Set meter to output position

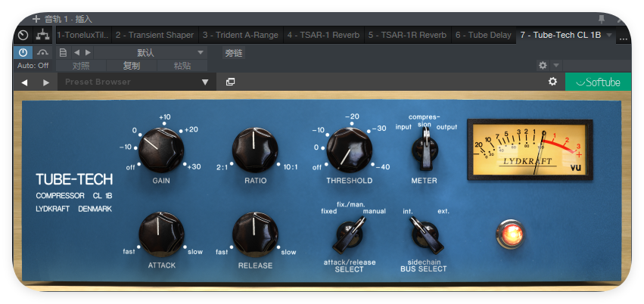click(446, 127)
